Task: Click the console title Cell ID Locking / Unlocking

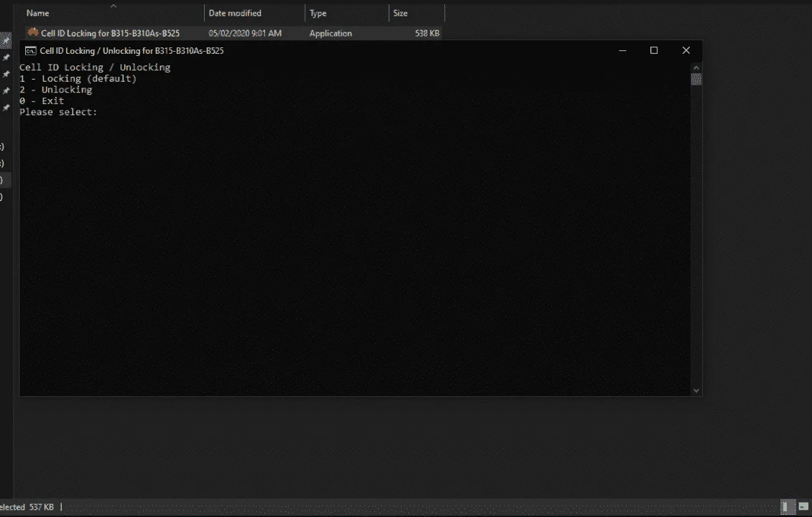Action: coord(132,51)
